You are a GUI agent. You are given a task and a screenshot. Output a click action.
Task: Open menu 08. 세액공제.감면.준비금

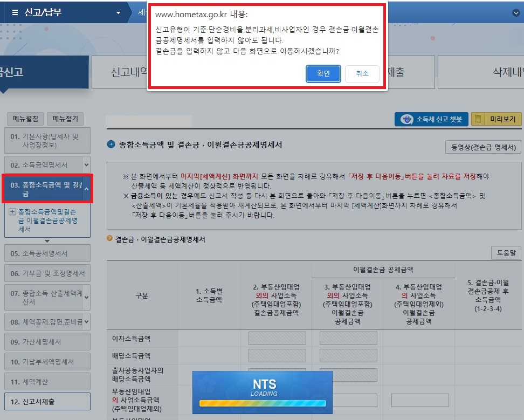[44, 322]
